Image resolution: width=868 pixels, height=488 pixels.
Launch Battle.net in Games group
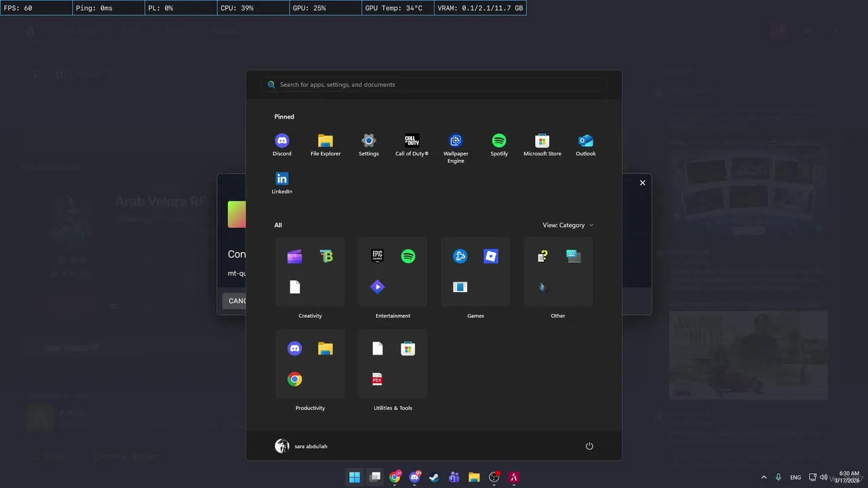(x=460, y=256)
